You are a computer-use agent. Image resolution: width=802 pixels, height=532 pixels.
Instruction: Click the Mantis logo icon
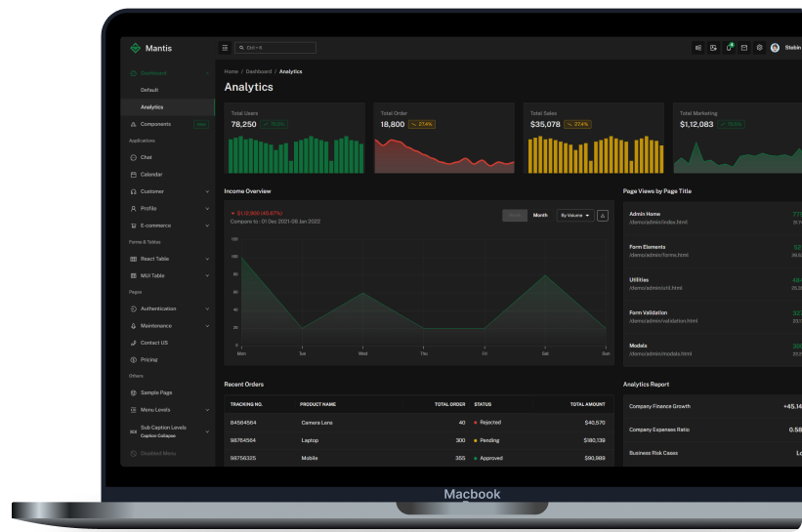[x=135, y=48]
